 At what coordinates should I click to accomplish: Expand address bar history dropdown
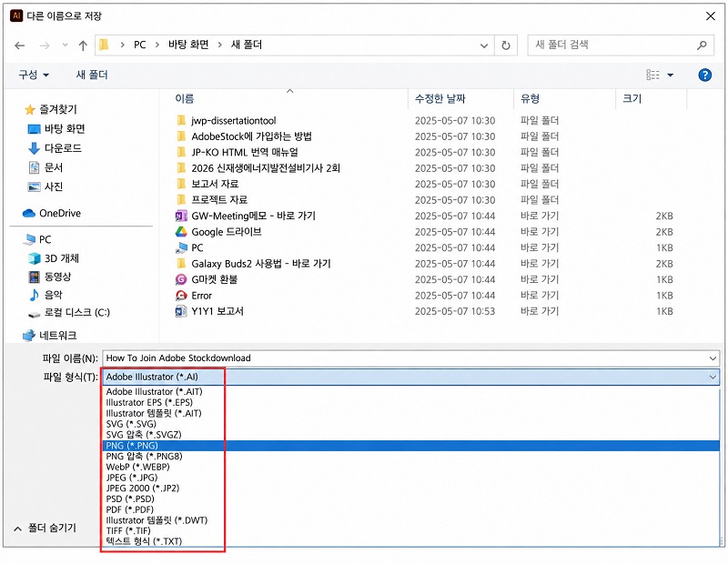(x=484, y=45)
